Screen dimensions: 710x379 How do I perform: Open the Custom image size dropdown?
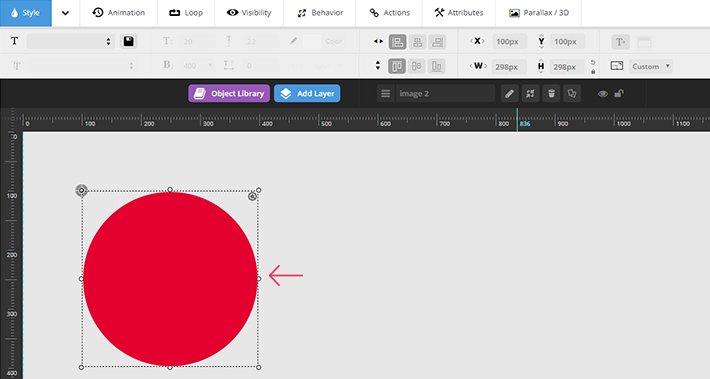[x=651, y=66]
